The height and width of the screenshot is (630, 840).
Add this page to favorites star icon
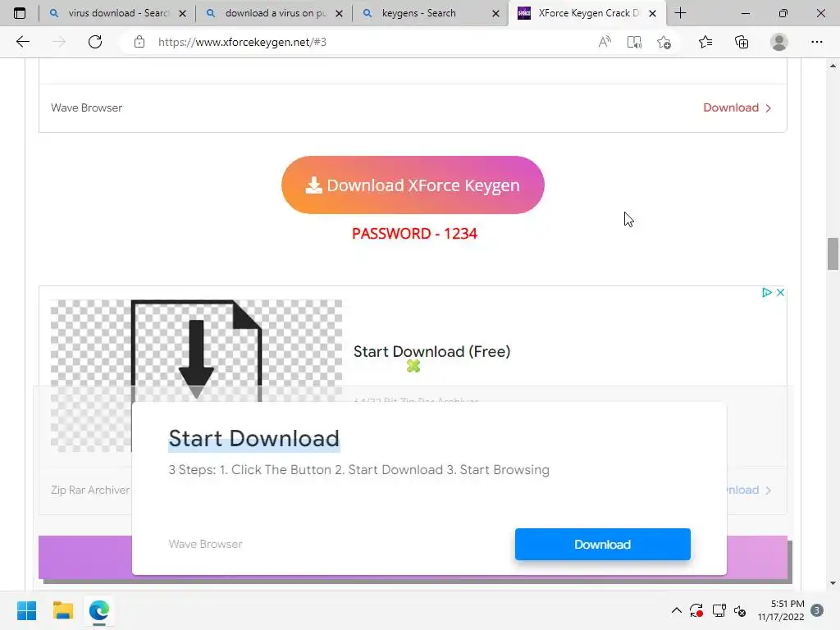click(664, 42)
